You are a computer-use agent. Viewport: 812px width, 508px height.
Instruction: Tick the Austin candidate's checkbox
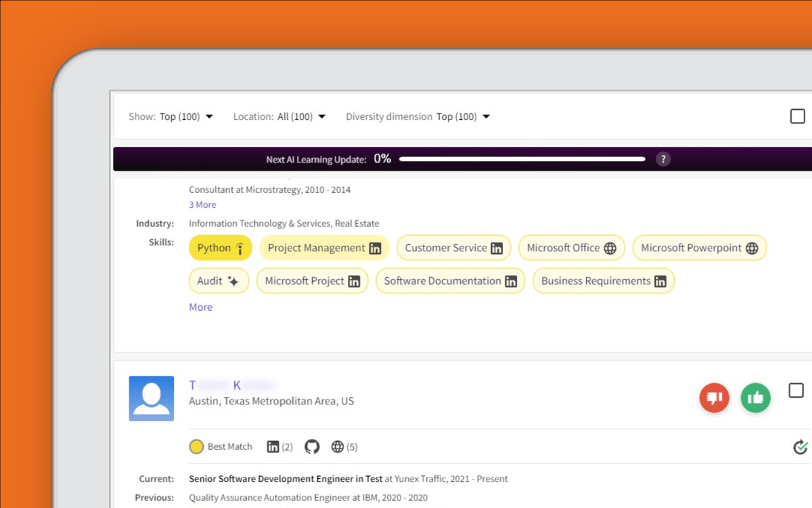click(x=796, y=390)
